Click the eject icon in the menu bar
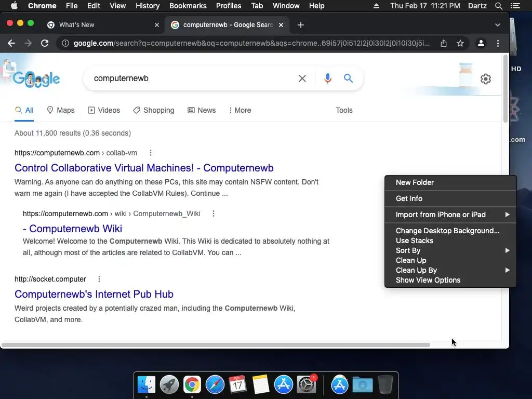The height and width of the screenshot is (399, 532). [x=376, y=6]
